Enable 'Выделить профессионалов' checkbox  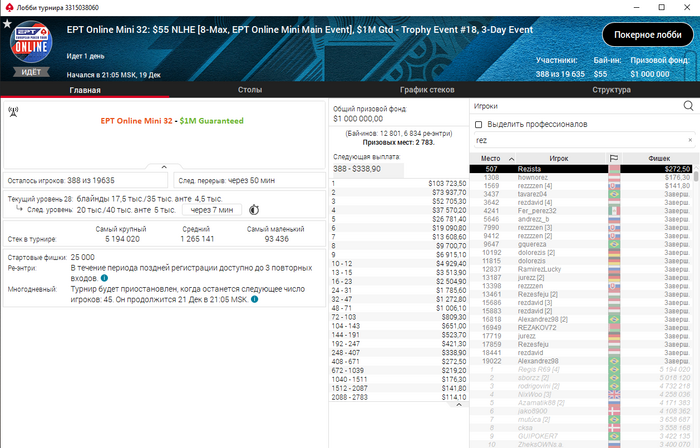coord(479,124)
